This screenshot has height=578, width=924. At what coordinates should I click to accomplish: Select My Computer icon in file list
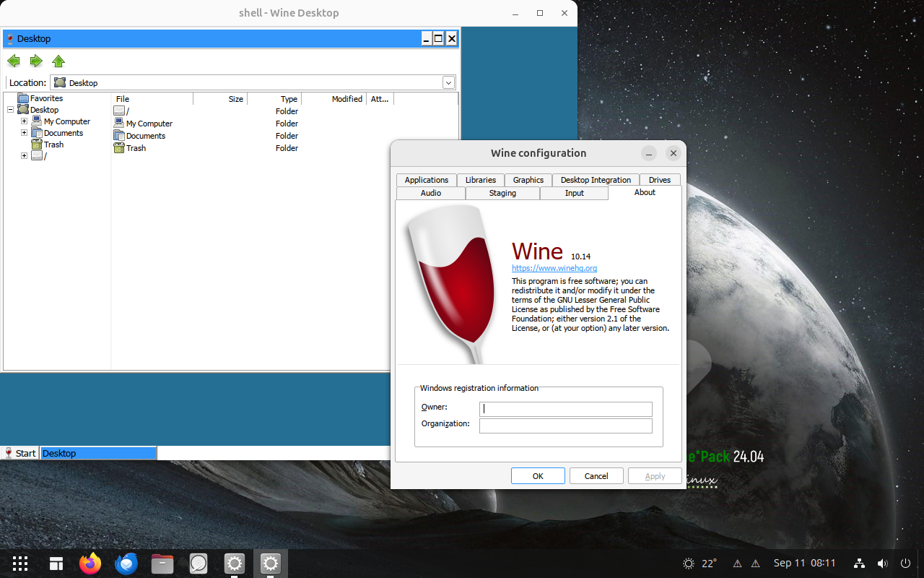pyautogui.click(x=120, y=124)
